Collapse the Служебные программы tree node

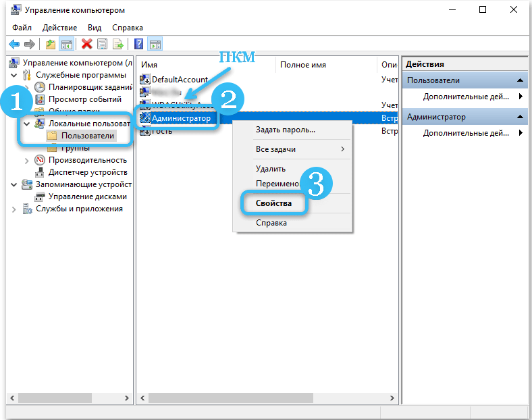[15, 75]
